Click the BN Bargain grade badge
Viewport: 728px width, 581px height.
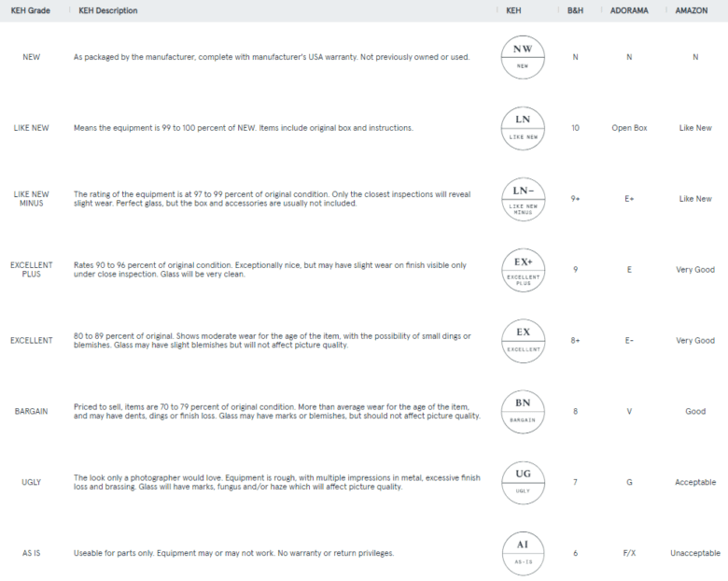pyautogui.click(x=523, y=411)
